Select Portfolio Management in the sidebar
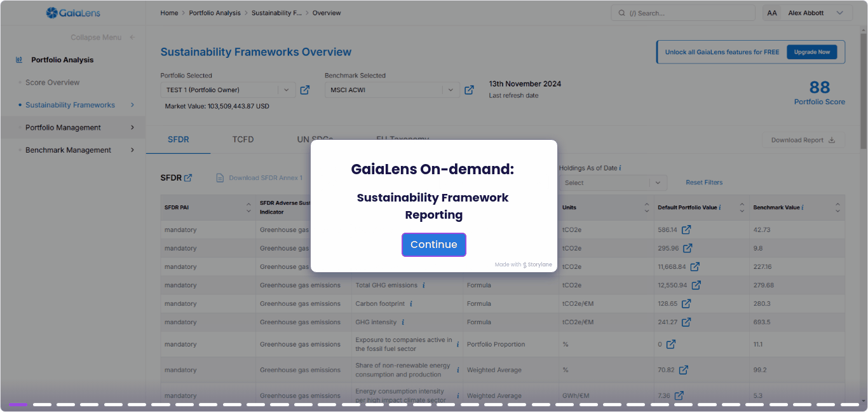This screenshot has width=868, height=412. coord(63,128)
